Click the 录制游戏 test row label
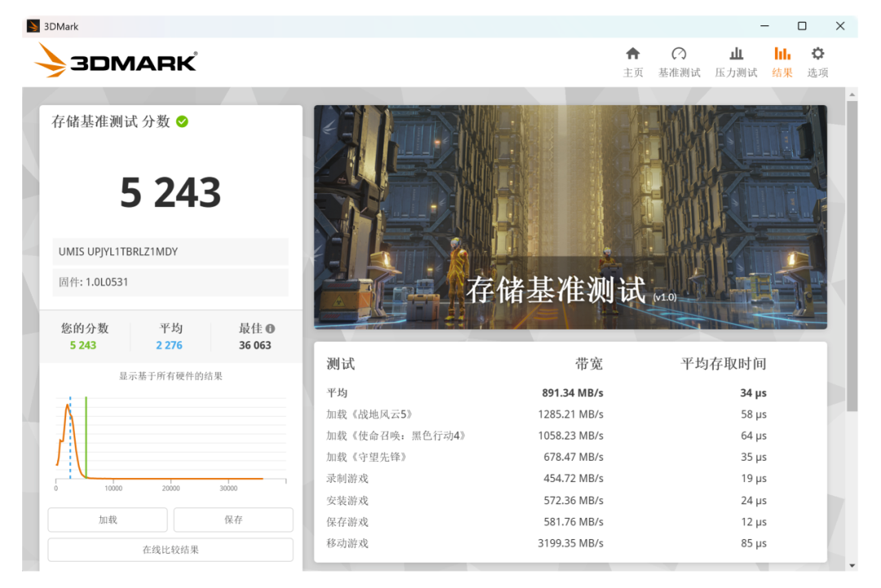The image size is (881, 588). [x=348, y=479]
